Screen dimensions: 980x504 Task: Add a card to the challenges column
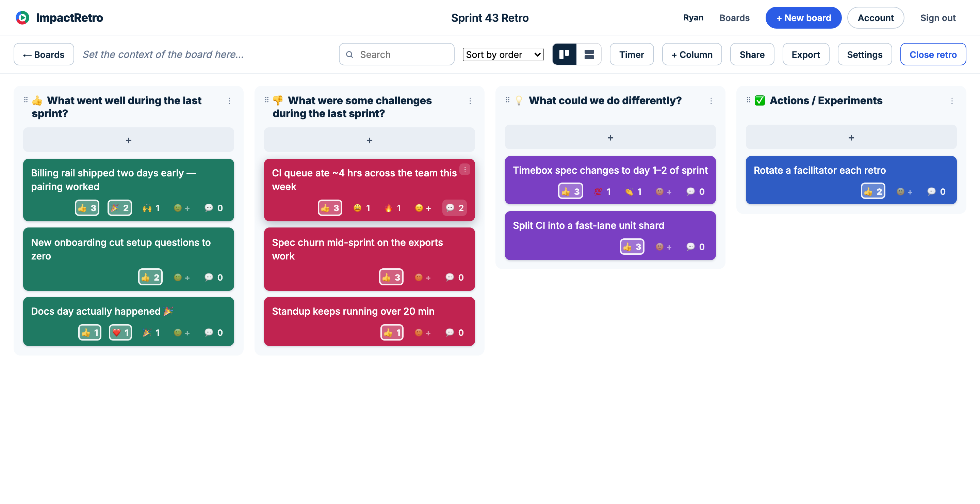point(369,140)
